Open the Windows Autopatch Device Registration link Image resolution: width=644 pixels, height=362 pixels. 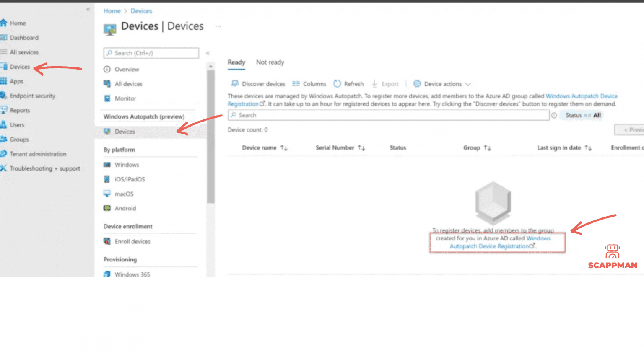click(x=582, y=96)
